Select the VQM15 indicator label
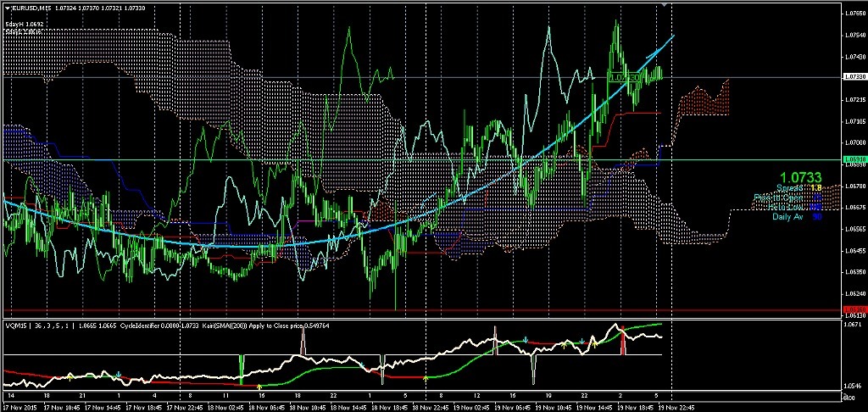The width and height of the screenshot is (868, 412). (15, 326)
